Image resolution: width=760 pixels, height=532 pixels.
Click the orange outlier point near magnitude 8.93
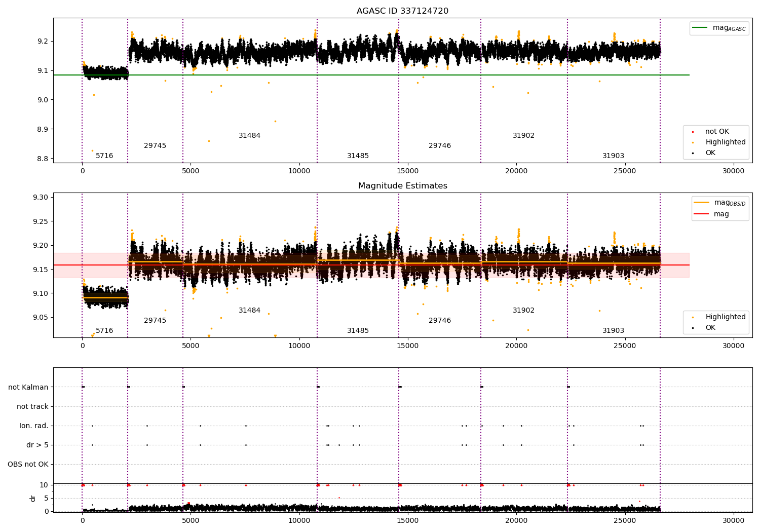point(275,121)
